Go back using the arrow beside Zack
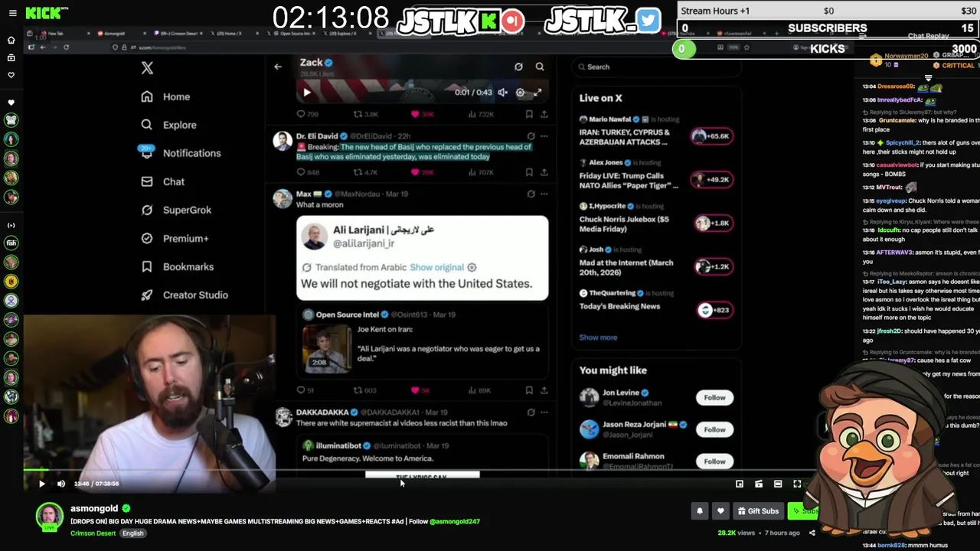Viewport: 980px width, 551px height. click(x=278, y=67)
